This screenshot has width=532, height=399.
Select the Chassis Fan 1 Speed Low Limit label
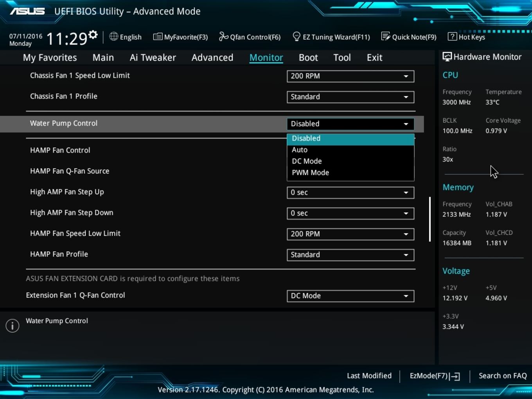(x=80, y=75)
